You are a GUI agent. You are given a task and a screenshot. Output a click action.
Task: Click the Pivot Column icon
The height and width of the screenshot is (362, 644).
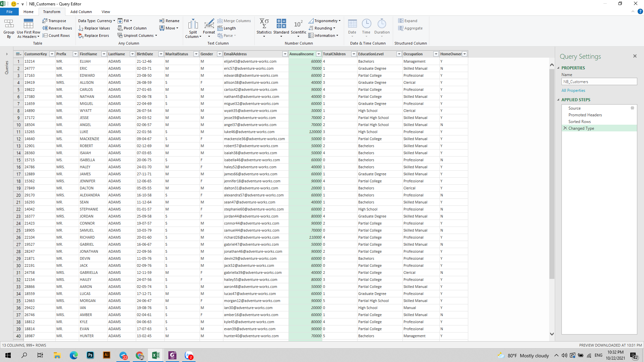tap(120, 28)
